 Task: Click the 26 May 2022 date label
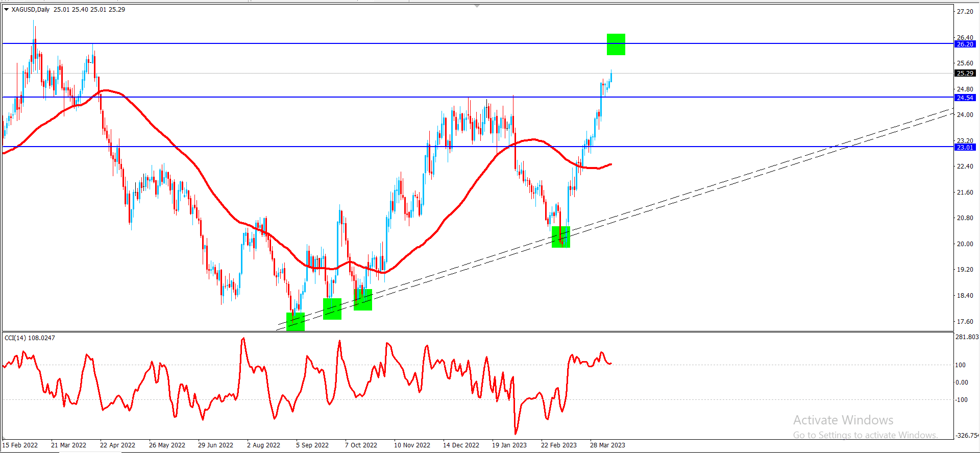point(167,445)
